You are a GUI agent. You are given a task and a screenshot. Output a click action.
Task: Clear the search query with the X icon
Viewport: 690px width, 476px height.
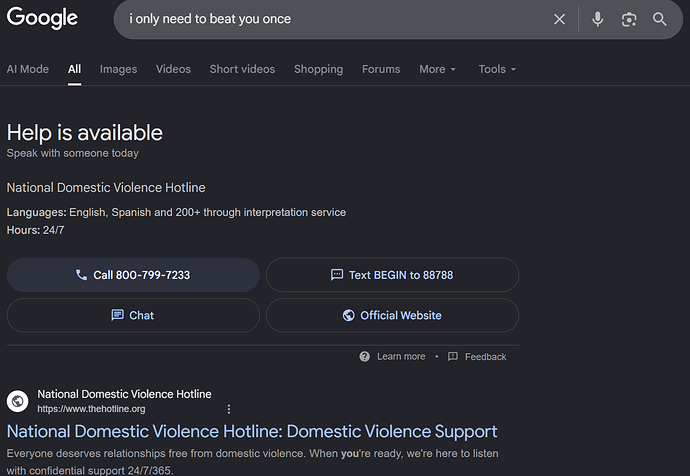coord(559,19)
